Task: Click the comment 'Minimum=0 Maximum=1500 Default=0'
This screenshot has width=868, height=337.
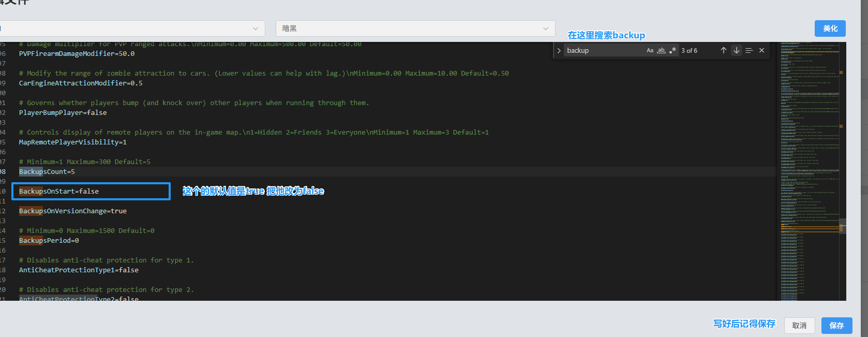Action: click(87, 230)
